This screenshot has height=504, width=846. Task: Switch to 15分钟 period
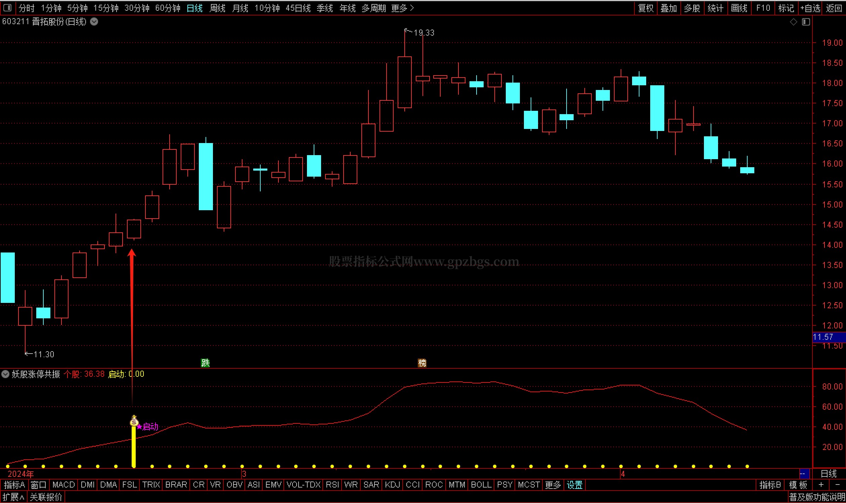point(105,8)
